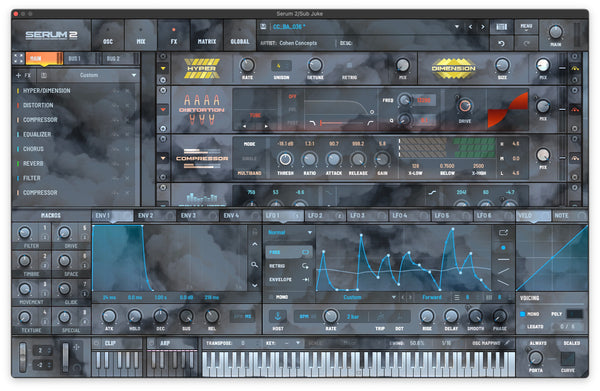Enable voicing MONO checkbox

[x=523, y=314]
